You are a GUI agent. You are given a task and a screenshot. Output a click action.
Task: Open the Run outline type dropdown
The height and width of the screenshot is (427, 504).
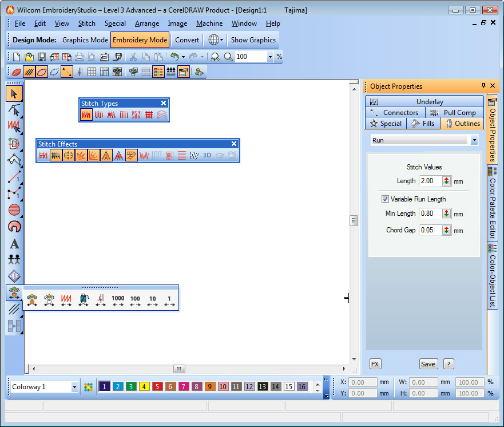(474, 140)
